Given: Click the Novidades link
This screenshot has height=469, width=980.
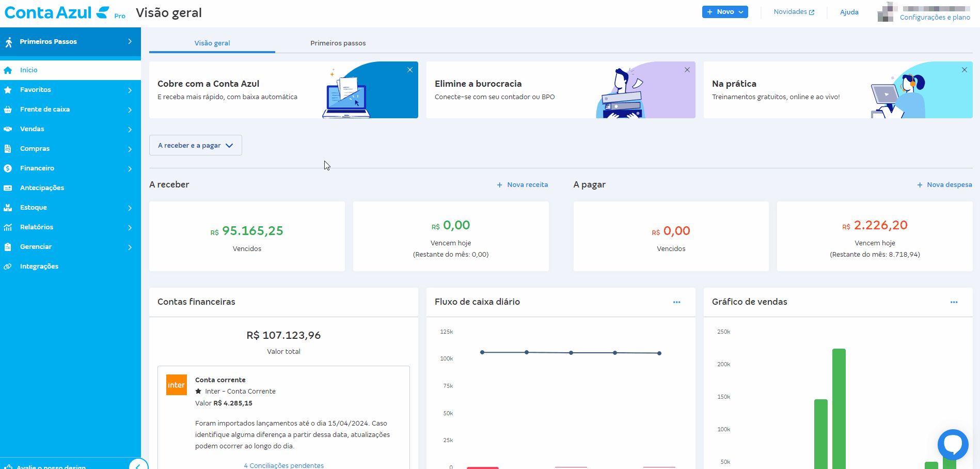Looking at the screenshot, I should point(794,12).
